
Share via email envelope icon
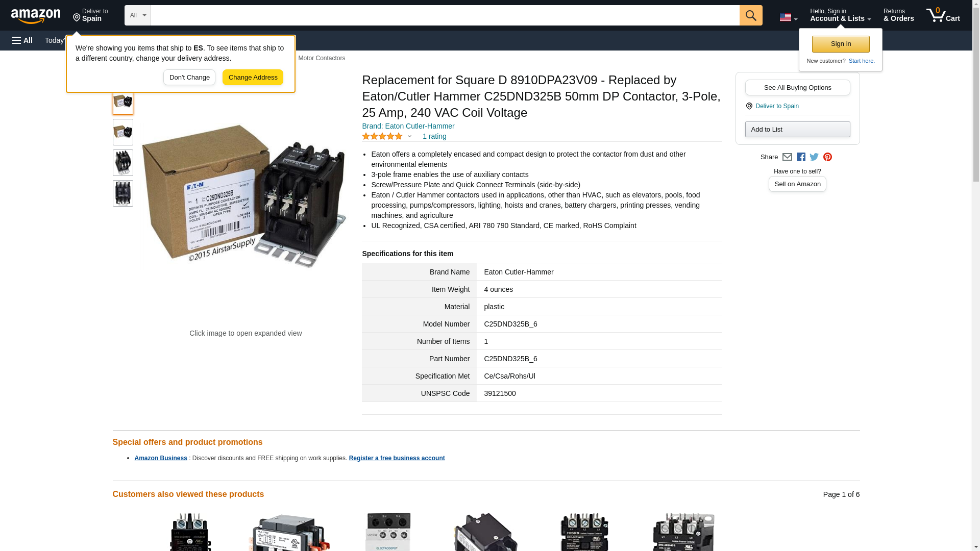[x=787, y=157]
